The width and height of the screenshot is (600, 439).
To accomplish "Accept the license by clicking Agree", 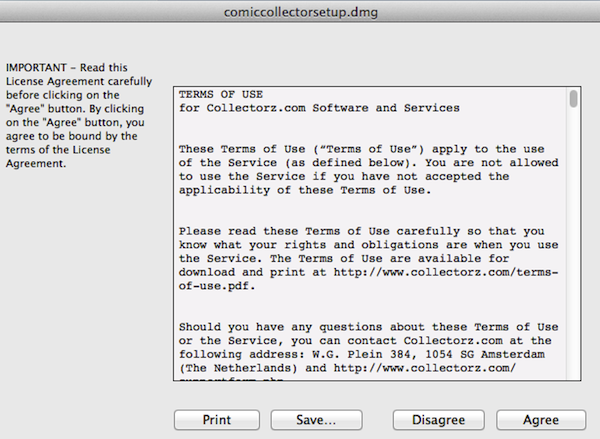I will [x=541, y=420].
